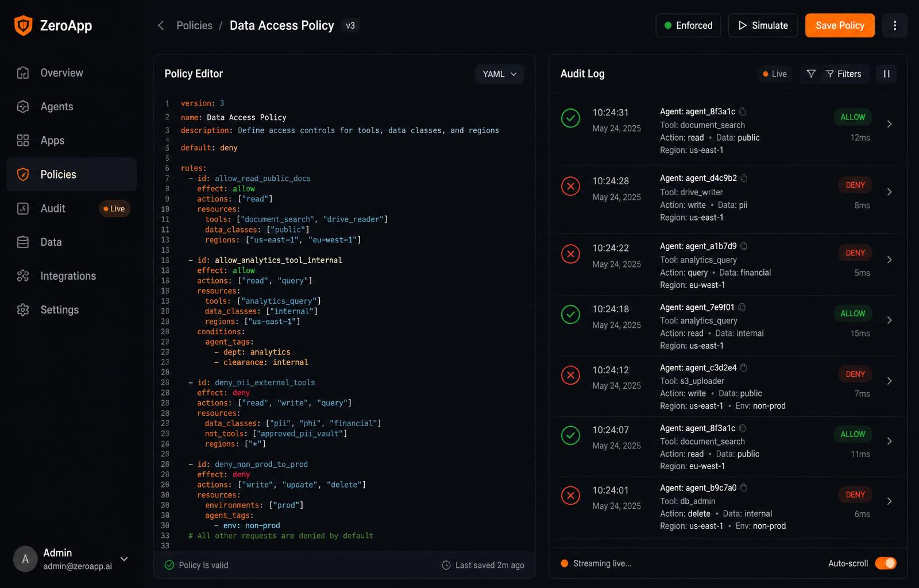Click the ALLOW badge on the 10:24:18 entry

852,314
